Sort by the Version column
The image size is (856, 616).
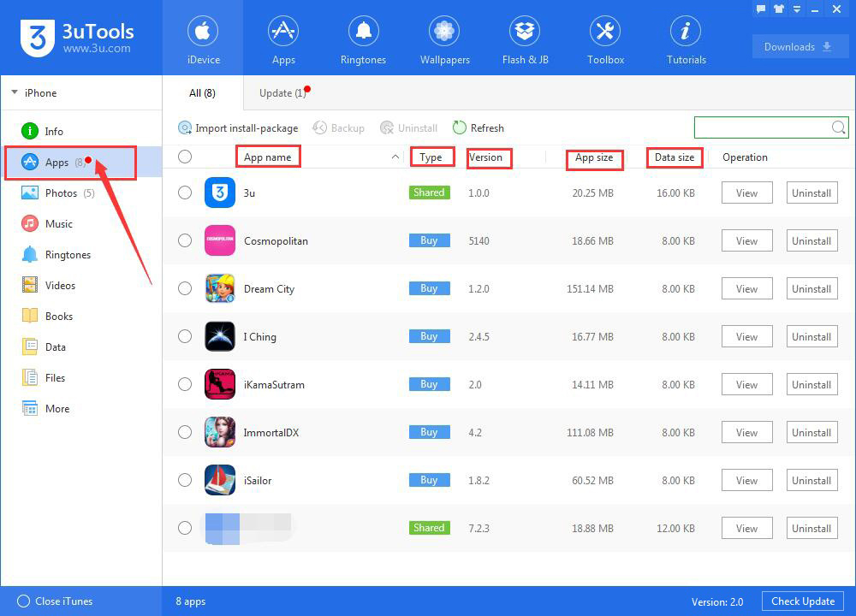pyautogui.click(x=485, y=157)
